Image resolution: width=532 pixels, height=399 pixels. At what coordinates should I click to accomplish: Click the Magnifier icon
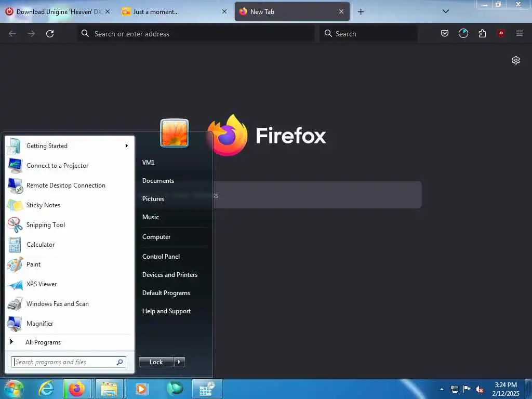[x=15, y=324]
